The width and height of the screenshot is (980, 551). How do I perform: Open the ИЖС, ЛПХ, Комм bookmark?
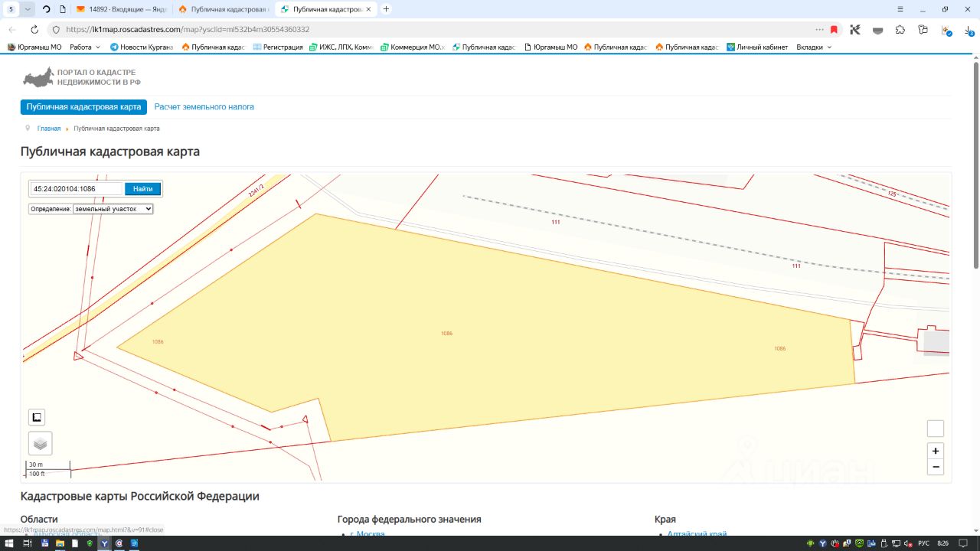pos(341,47)
